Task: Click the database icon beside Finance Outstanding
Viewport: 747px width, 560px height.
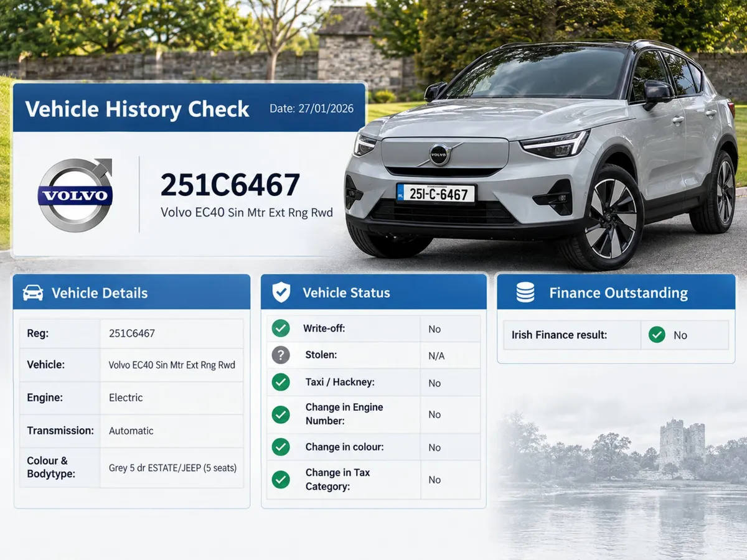Action: click(525, 292)
